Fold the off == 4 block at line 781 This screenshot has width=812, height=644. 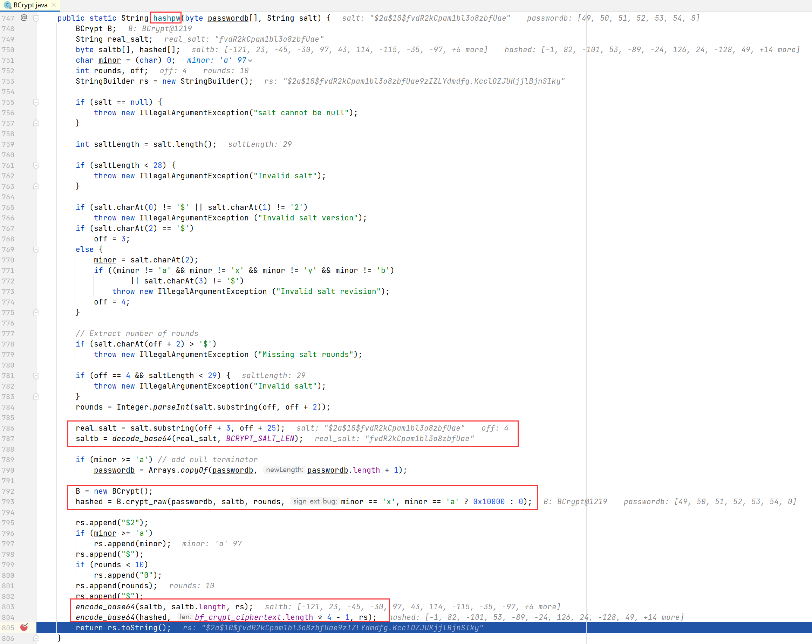[36, 376]
